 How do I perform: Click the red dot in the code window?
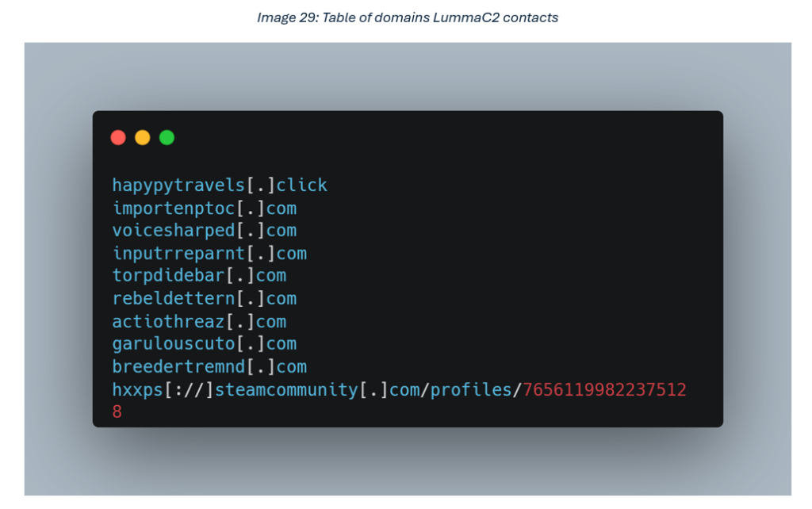pyautogui.click(x=118, y=137)
